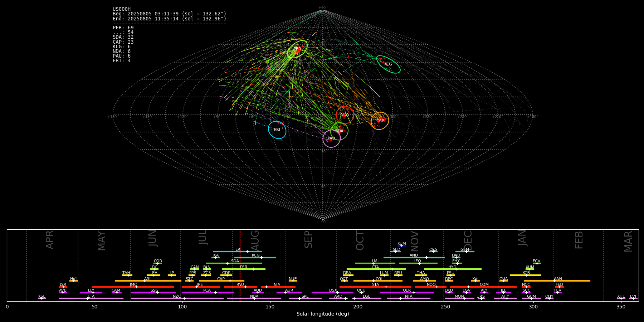
Task: Click the APR month label on timeline
Action: (50, 240)
